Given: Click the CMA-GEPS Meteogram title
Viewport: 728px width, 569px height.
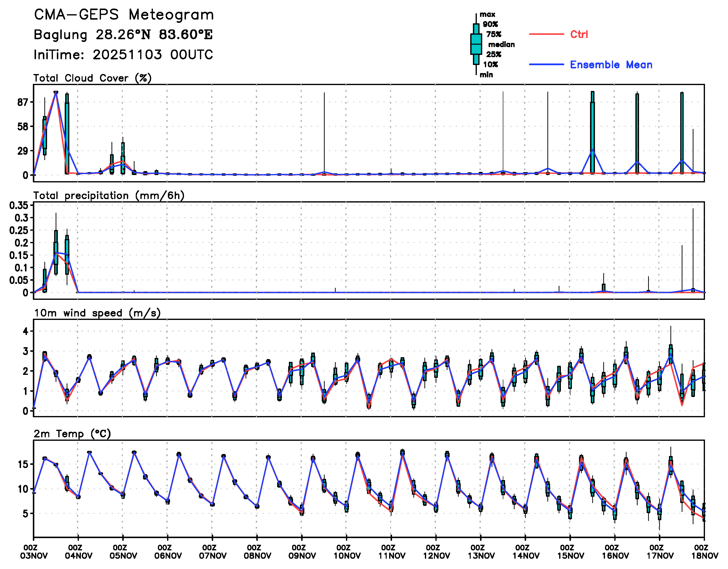Looking at the screenshot, I should tap(124, 15).
